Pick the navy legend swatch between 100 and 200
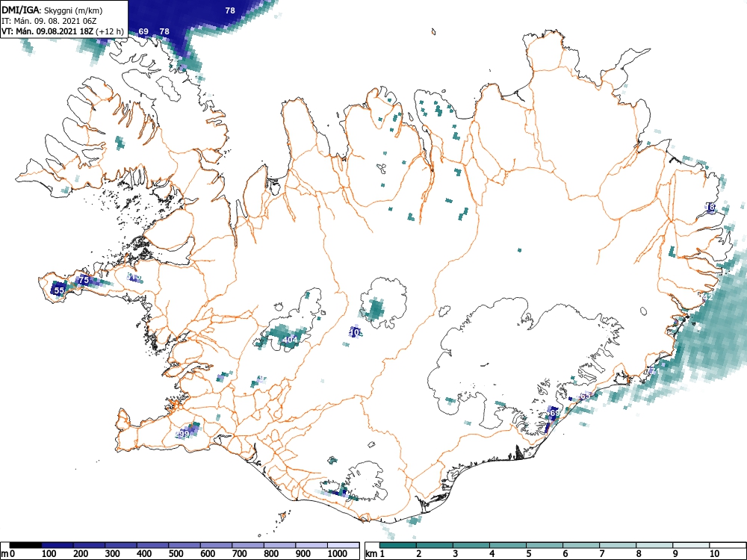The image size is (747, 560). (58, 545)
